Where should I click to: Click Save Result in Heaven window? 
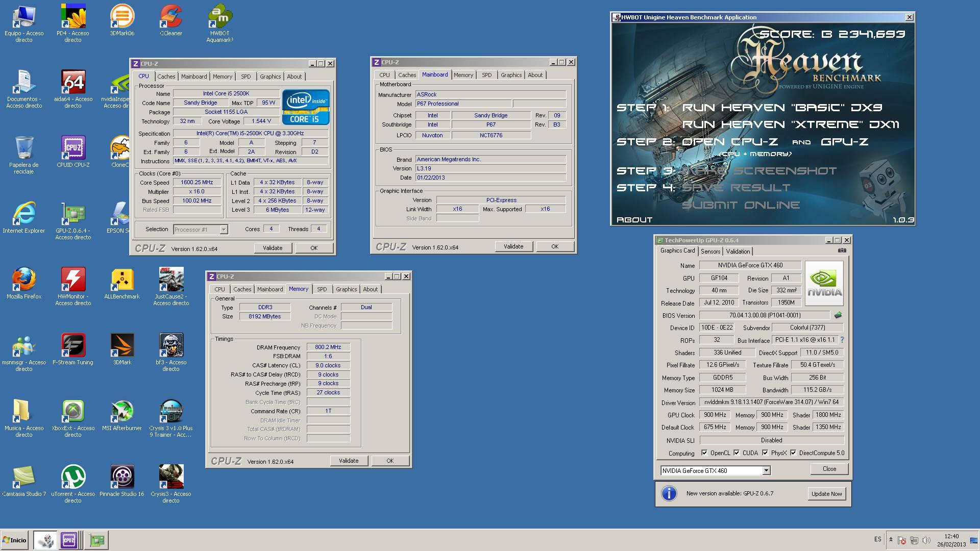pos(736,188)
